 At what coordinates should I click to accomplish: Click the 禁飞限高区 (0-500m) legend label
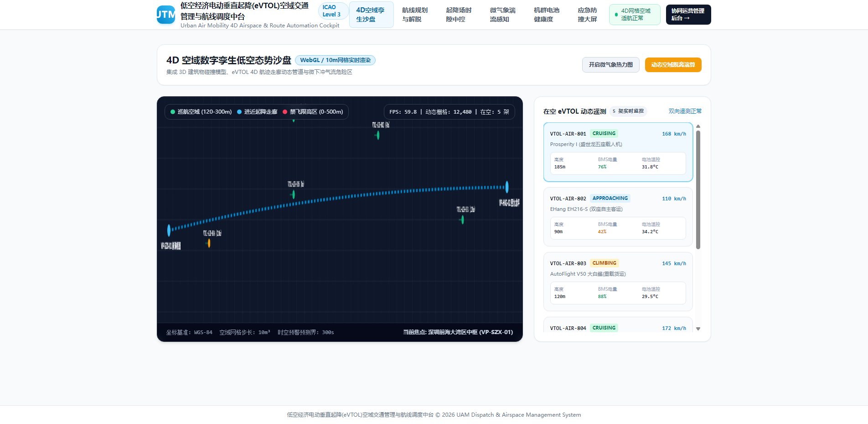[x=316, y=112]
